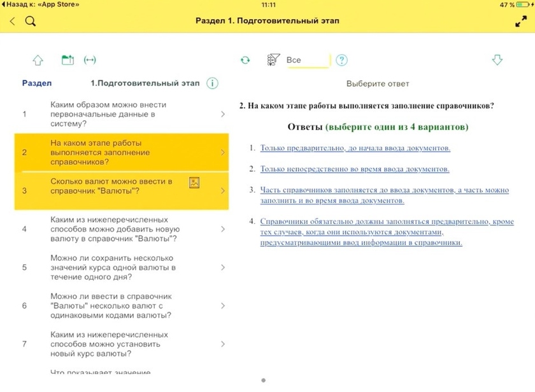Open the search magnifier icon
This screenshot has height=392, width=535.
[30, 21]
